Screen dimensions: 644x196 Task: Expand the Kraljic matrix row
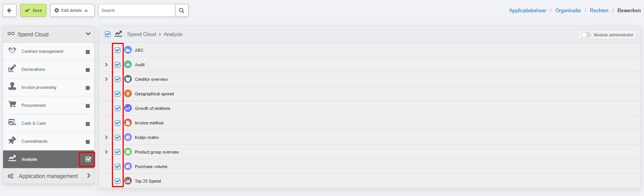(107, 137)
